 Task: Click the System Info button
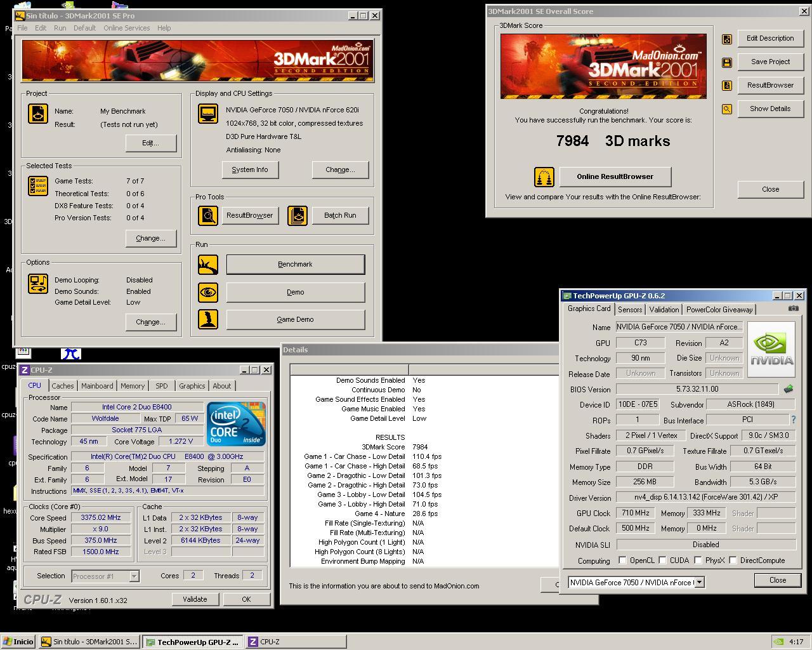tap(250, 169)
